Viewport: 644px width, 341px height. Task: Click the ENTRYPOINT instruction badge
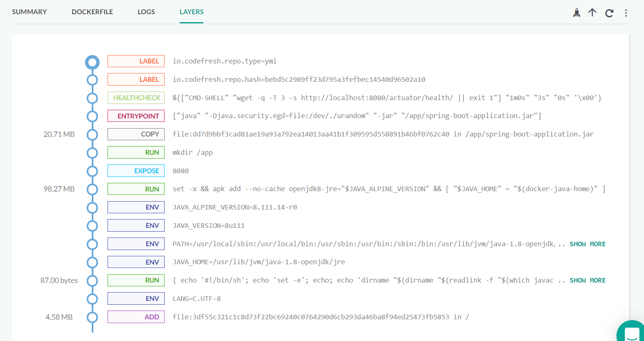(136, 116)
